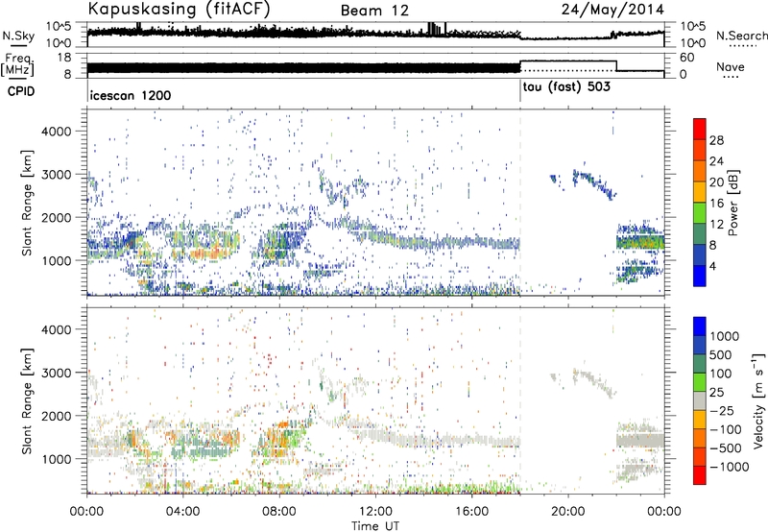This screenshot has height=532, width=768.
Task: Click the '00:00' first time tick label
Action: pyautogui.click(x=86, y=512)
